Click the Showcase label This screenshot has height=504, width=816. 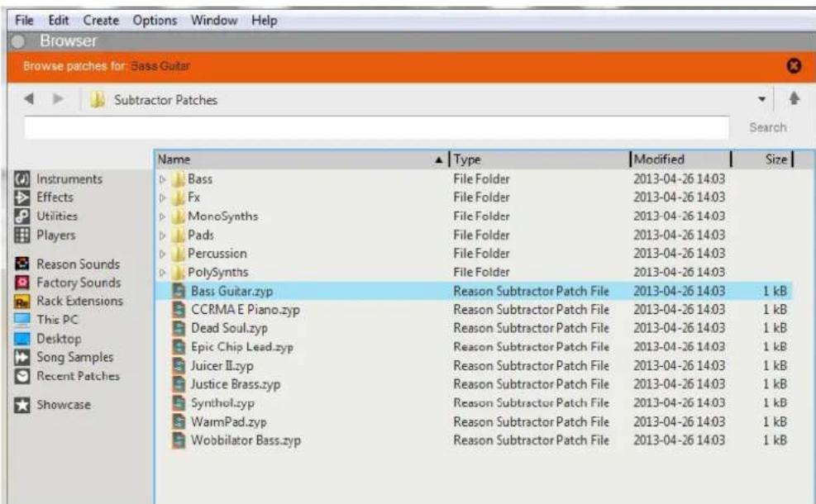(x=64, y=405)
